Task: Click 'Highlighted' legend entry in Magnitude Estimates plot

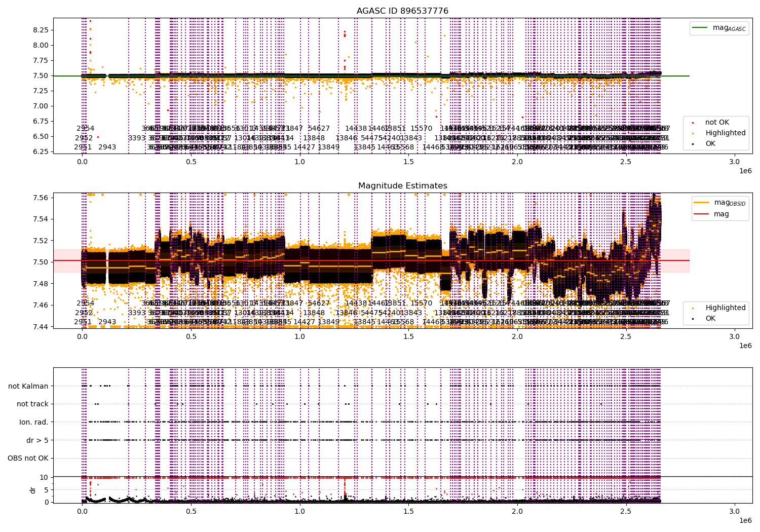Action: 726,308
